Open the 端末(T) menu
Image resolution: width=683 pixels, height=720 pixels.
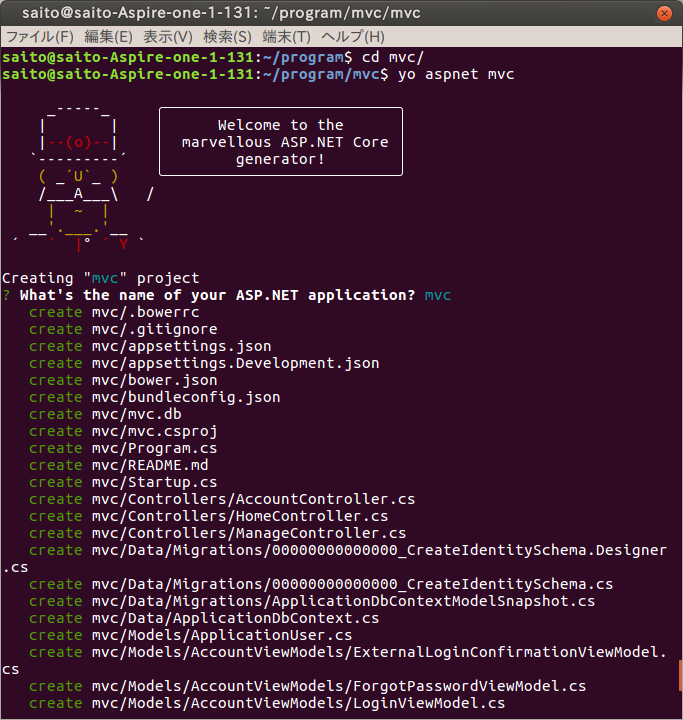pyautogui.click(x=287, y=37)
